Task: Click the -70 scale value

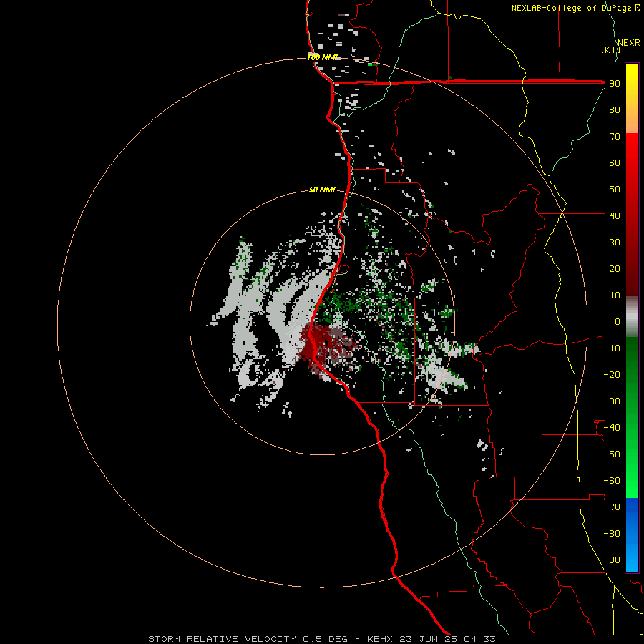Action: (x=612, y=507)
